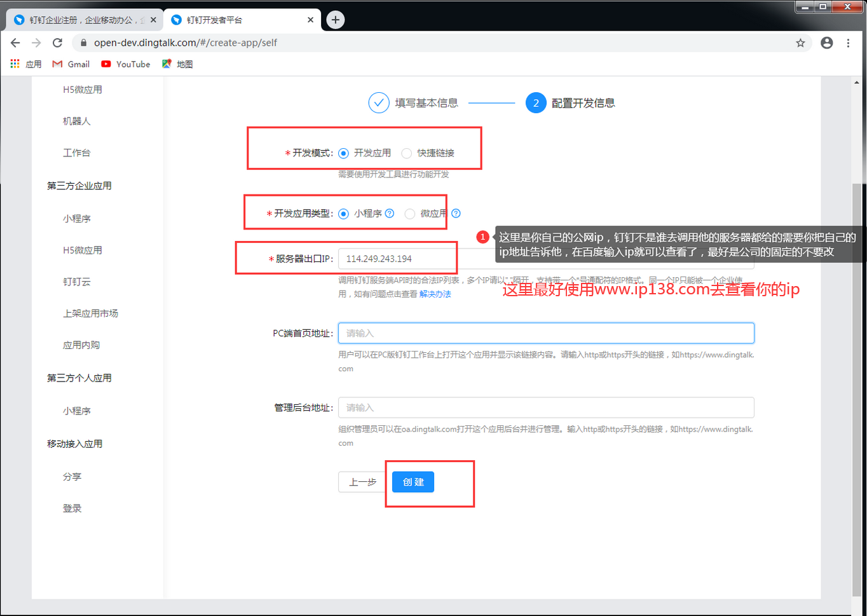Click the PC端首页地址 input field
This screenshot has width=867, height=616.
(546, 333)
